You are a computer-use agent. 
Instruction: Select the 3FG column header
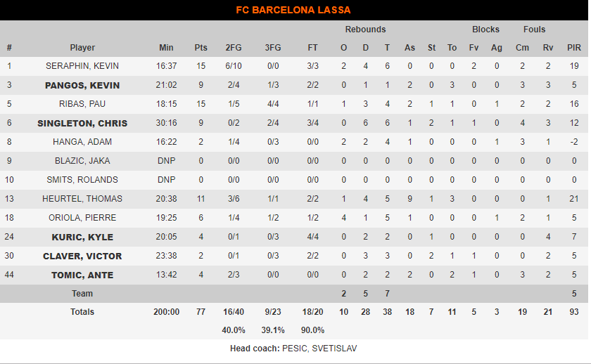pos(273,48)
